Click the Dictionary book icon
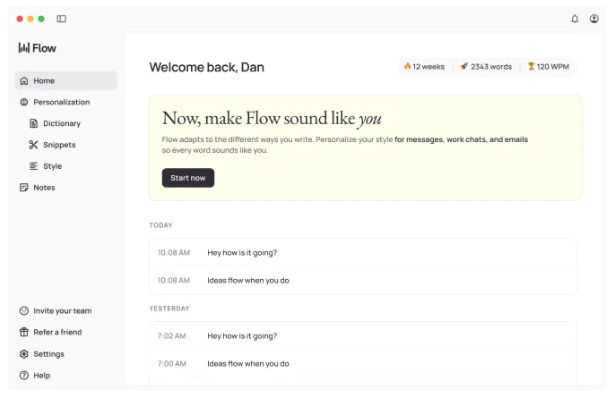Image resolution: width=614 pixels, height=402 pixels. (33, 124)
